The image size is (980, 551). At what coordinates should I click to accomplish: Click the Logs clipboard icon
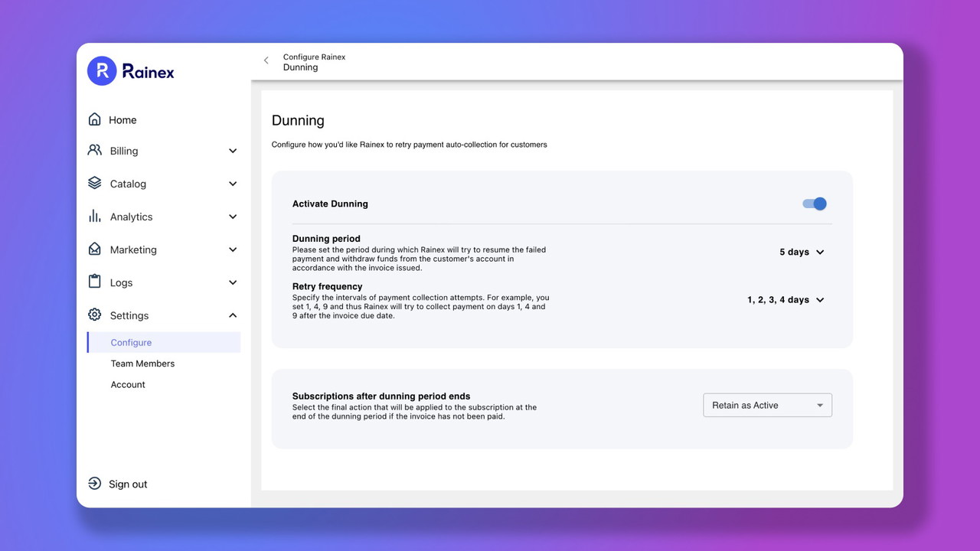point(95,282)
